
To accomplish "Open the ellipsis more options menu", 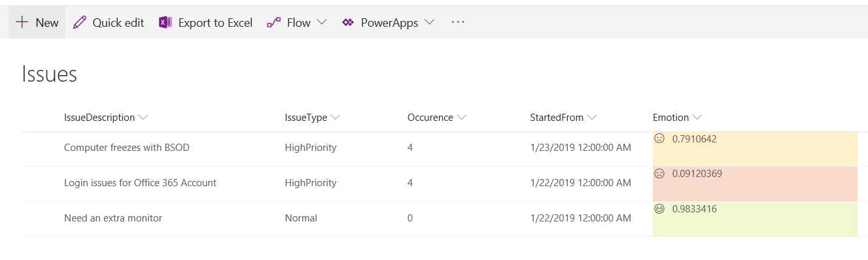I will point(458,22).
